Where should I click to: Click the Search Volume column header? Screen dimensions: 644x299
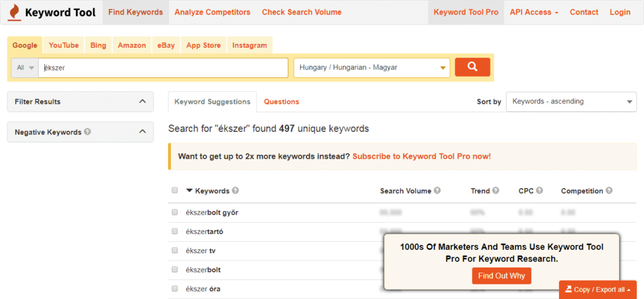(406, 191)
